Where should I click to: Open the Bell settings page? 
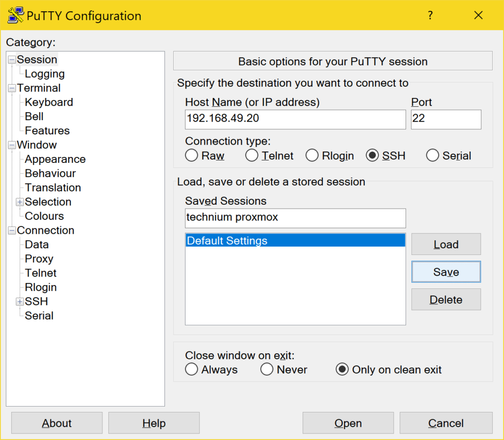[x=33, y=116]
